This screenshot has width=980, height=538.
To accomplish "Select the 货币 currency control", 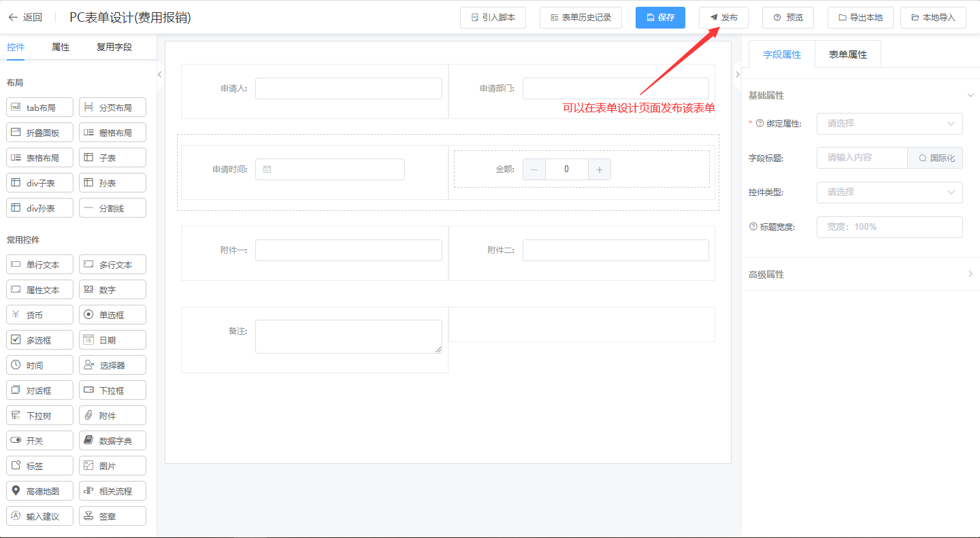I will [39, 315].
